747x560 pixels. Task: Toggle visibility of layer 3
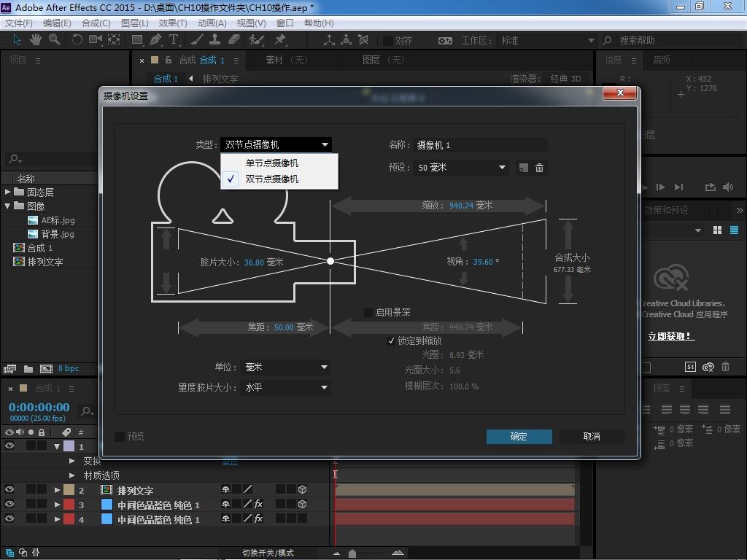[9, 504]
